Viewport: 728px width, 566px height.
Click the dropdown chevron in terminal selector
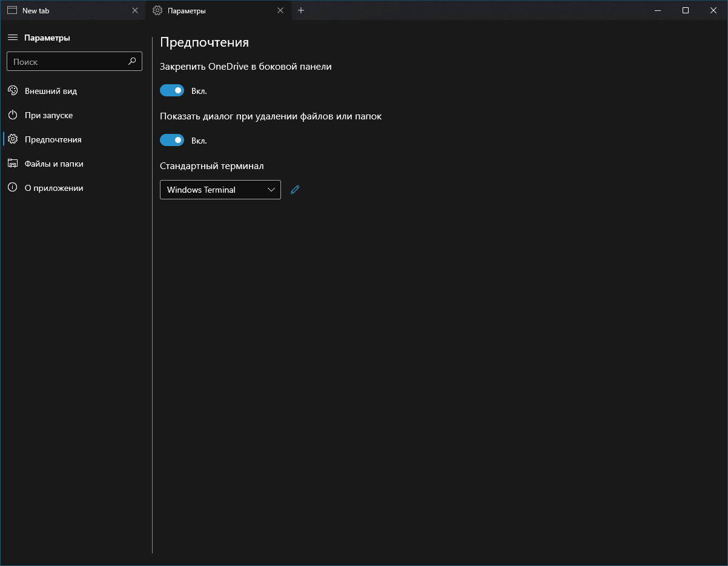[271, 190]
